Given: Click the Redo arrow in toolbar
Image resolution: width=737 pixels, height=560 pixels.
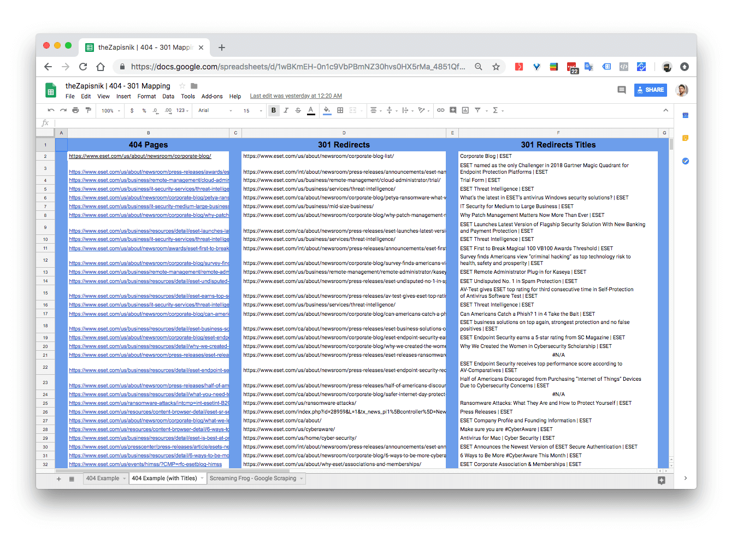Looking at the screenshot, I should [63, 110].
